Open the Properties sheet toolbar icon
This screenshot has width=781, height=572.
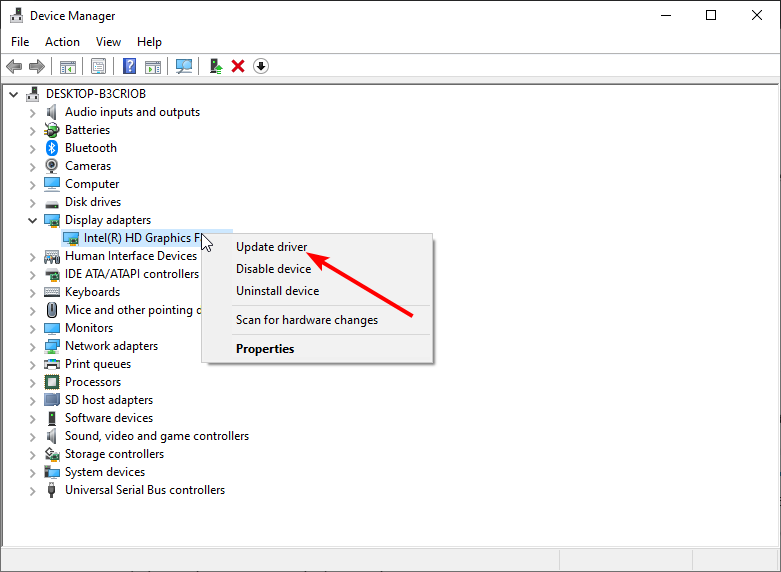pyautogui.click(x=98, y=66)
